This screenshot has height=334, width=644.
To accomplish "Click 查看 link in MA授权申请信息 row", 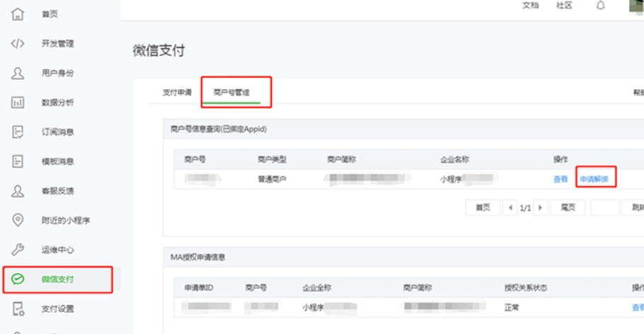I will pos(638,307).
